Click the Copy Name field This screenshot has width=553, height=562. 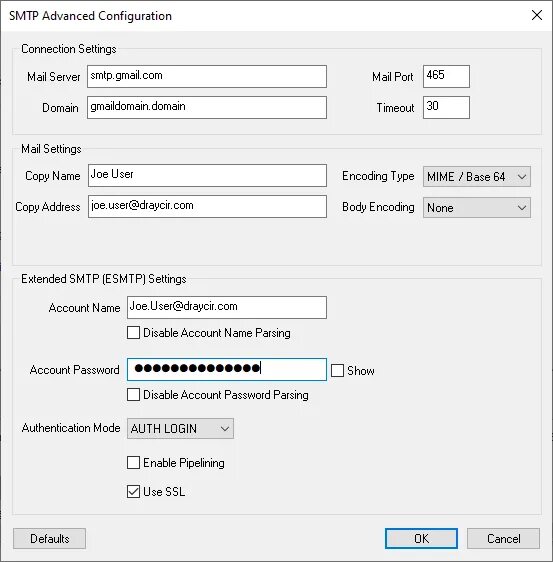(x=207, y=176)
